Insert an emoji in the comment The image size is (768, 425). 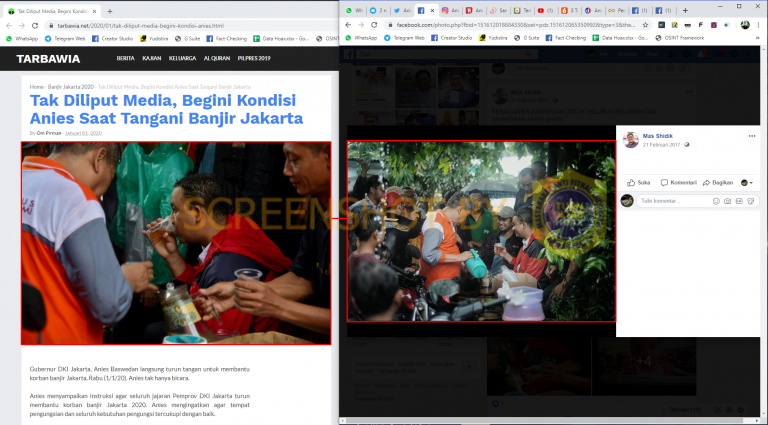click(716, 201)
